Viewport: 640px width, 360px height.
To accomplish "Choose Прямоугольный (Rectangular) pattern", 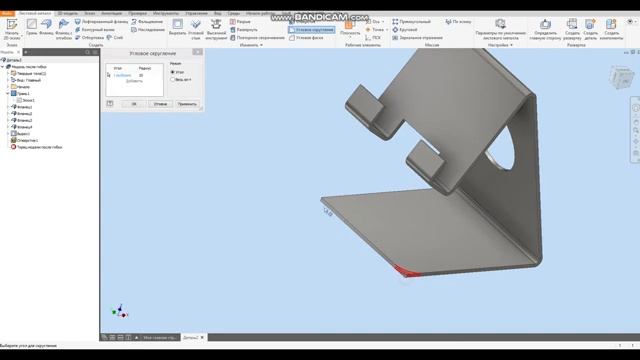I will 411,22.
